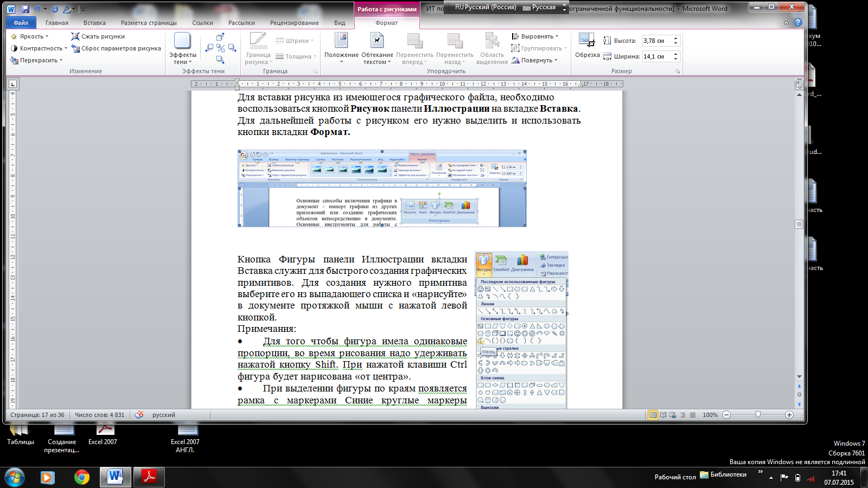Toggle the ruler button above scrollbar
The image size is (868, 488).
tap(799, 85)
